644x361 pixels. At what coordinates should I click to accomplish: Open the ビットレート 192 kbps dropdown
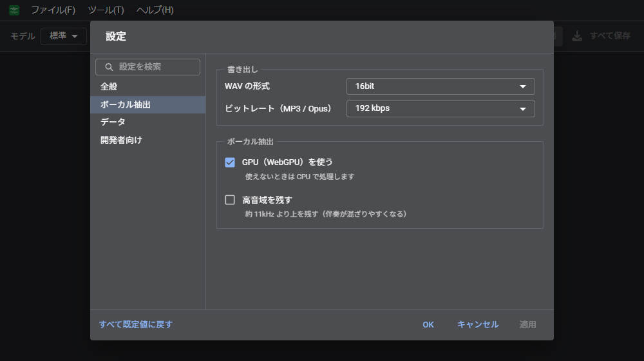tap(440, 108)
